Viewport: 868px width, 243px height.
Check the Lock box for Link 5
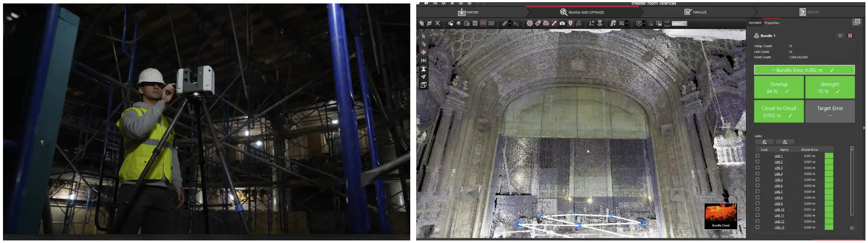[x=757, y=180]
